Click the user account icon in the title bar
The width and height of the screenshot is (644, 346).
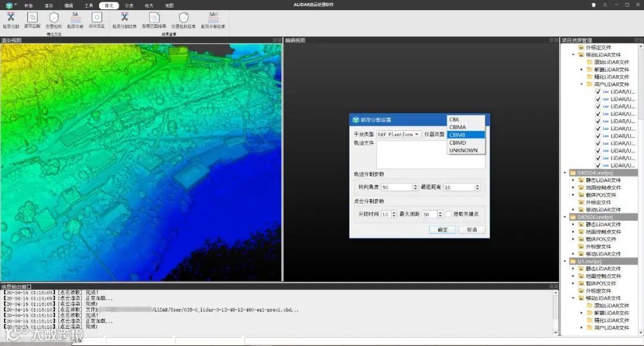click(x=605, y=5)
